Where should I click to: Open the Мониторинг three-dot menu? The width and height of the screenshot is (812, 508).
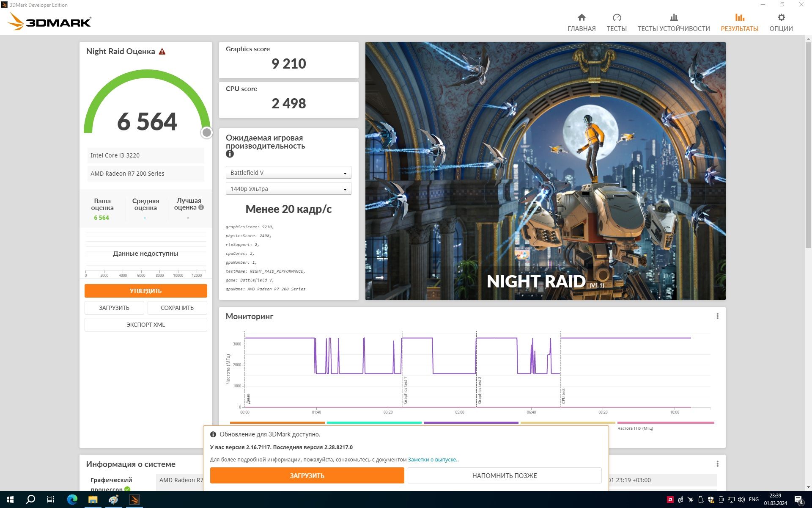(x=717, y=316)
